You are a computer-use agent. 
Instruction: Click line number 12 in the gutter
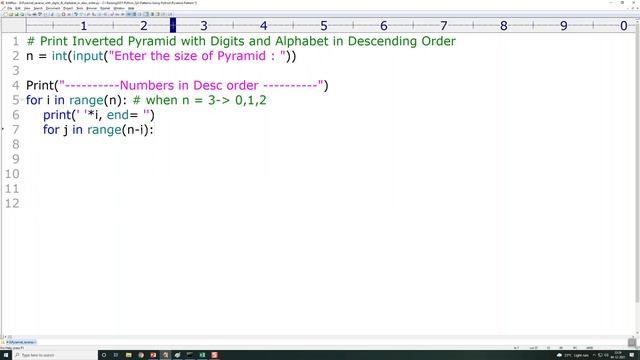12,203
